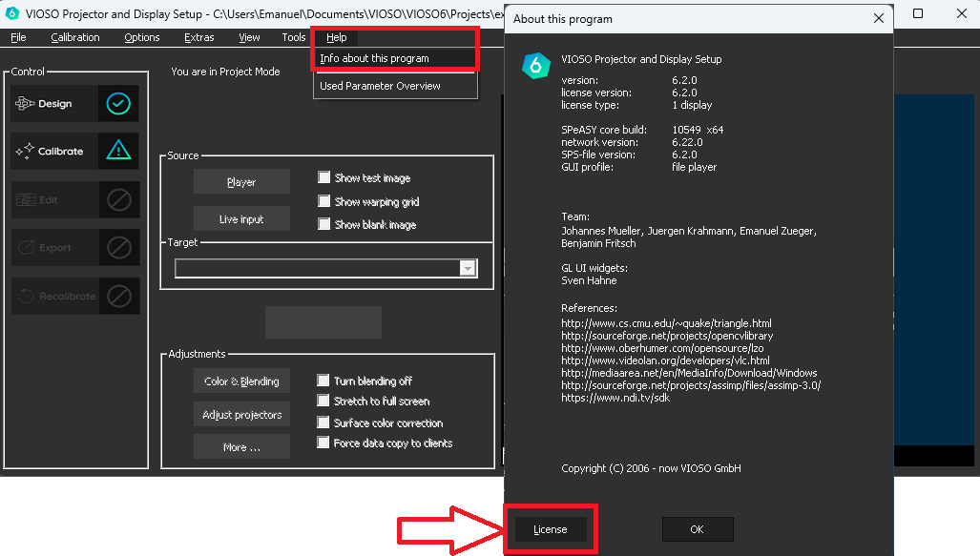Expand the Target dropdown list
This screenshot has width=980, height=556.
click(467, 269)
